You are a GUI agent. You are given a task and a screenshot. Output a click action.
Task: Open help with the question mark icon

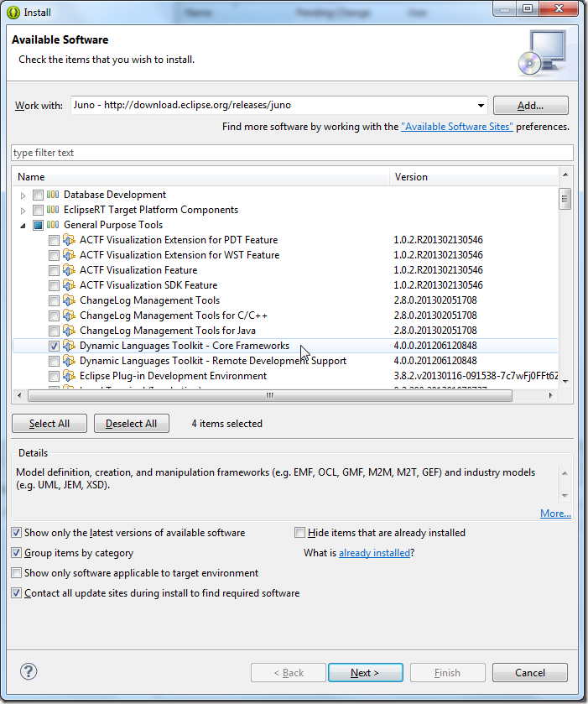pos(29,671)
